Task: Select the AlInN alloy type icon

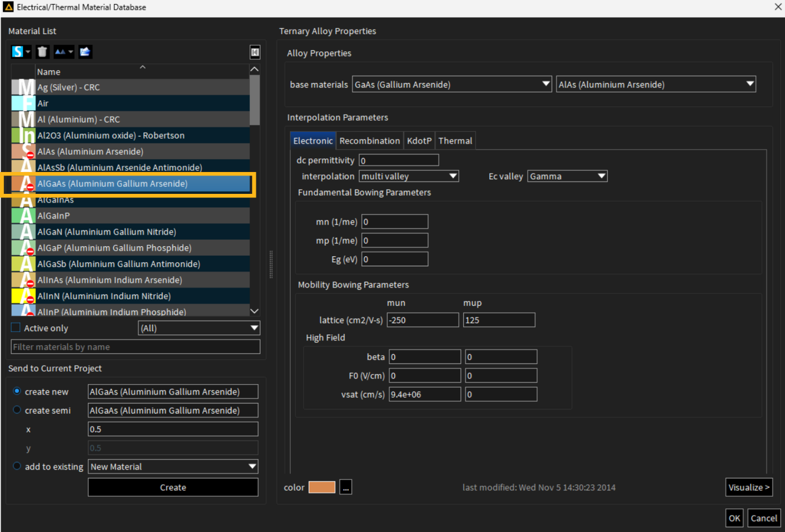Action: (24, 296)
